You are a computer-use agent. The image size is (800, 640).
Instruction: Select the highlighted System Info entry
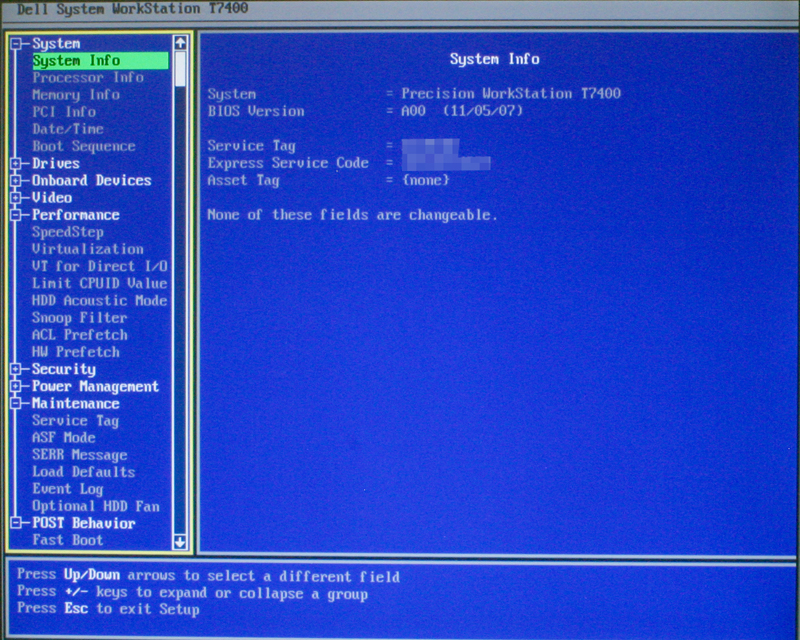pos(100,60)
